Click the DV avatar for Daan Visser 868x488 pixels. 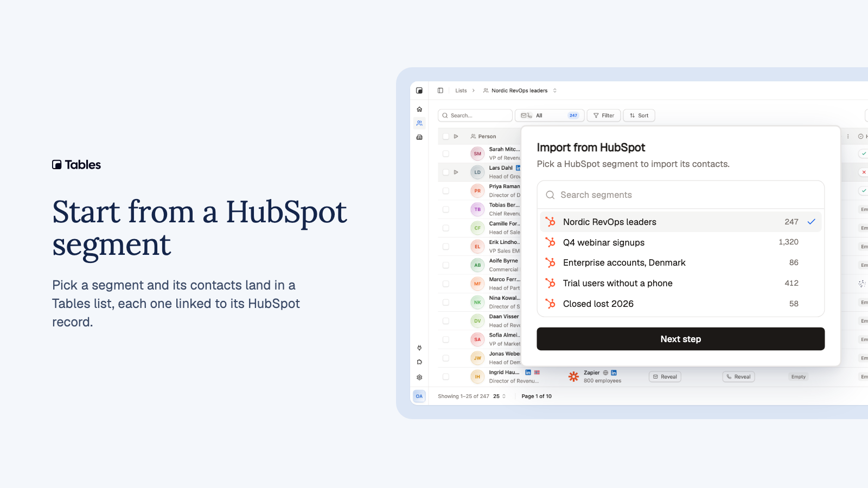point(477,321)
